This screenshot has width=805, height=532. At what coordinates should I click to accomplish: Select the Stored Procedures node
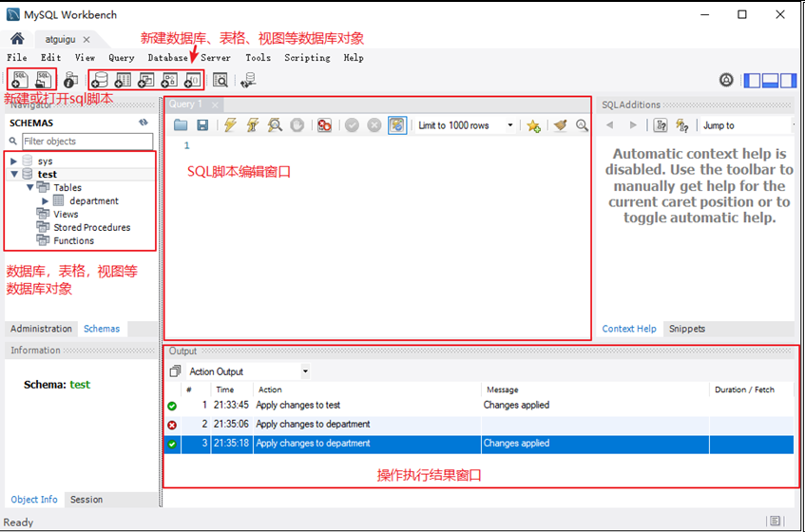pos(92,227)
